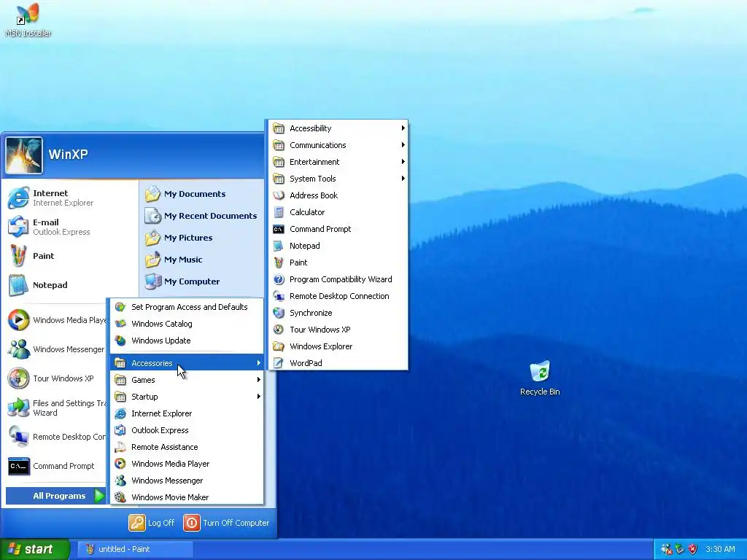Click the taskbar clock showing 3:30 AM
This screenshot has height=560, width=747.
point(720,549)
